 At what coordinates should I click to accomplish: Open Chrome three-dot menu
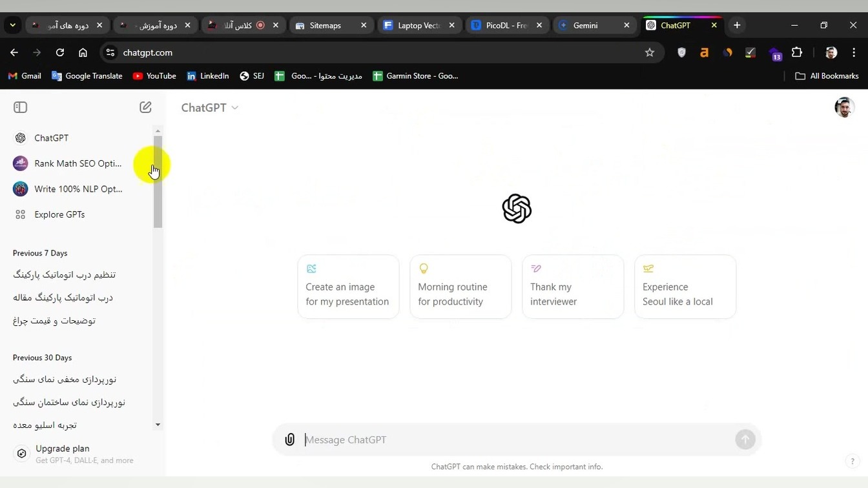point(853,52)
